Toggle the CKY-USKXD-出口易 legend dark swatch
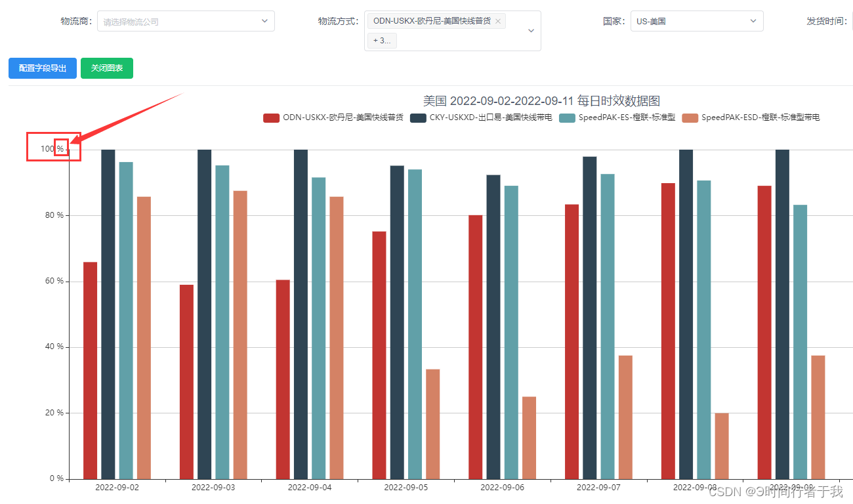 tap(418, 118)
